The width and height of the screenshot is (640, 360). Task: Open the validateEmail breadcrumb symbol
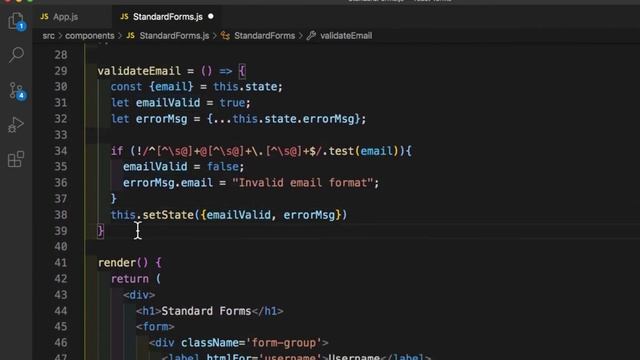346,36
